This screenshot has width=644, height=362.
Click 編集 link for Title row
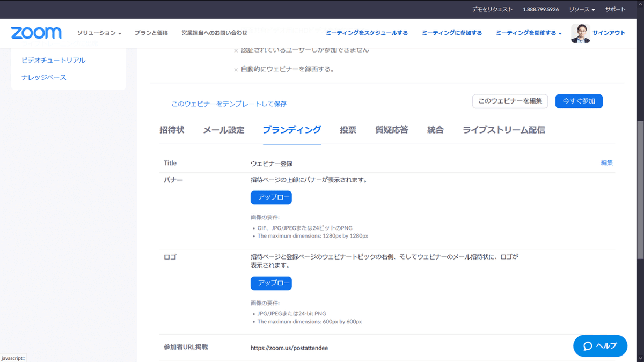606,162
